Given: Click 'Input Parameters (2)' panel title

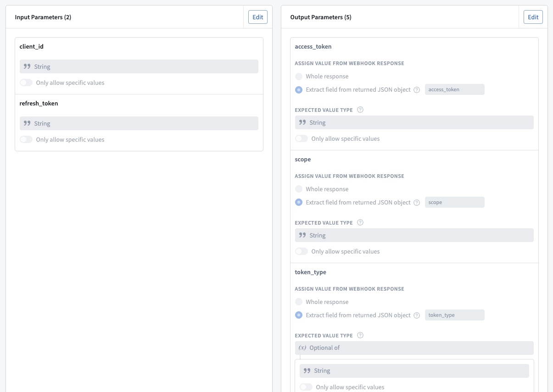Looking at the screenshot, I should pyautogui.click(x=43, y=17).
